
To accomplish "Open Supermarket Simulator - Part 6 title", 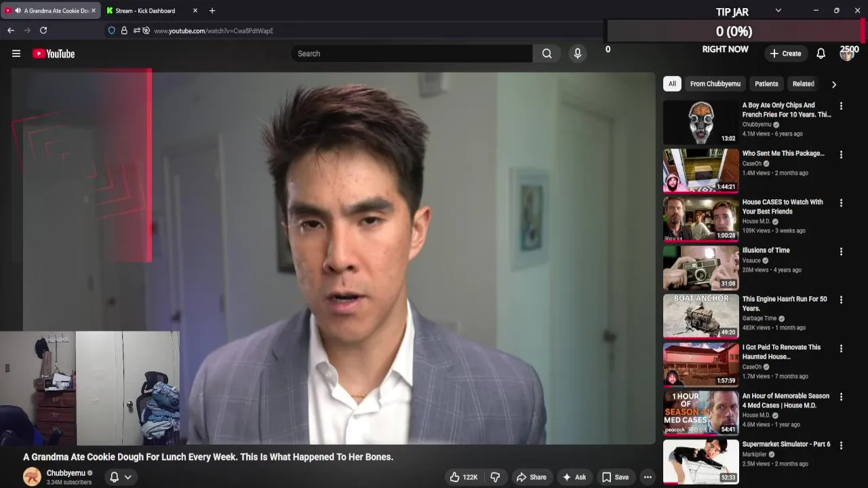I will click(x=786, y=444).
